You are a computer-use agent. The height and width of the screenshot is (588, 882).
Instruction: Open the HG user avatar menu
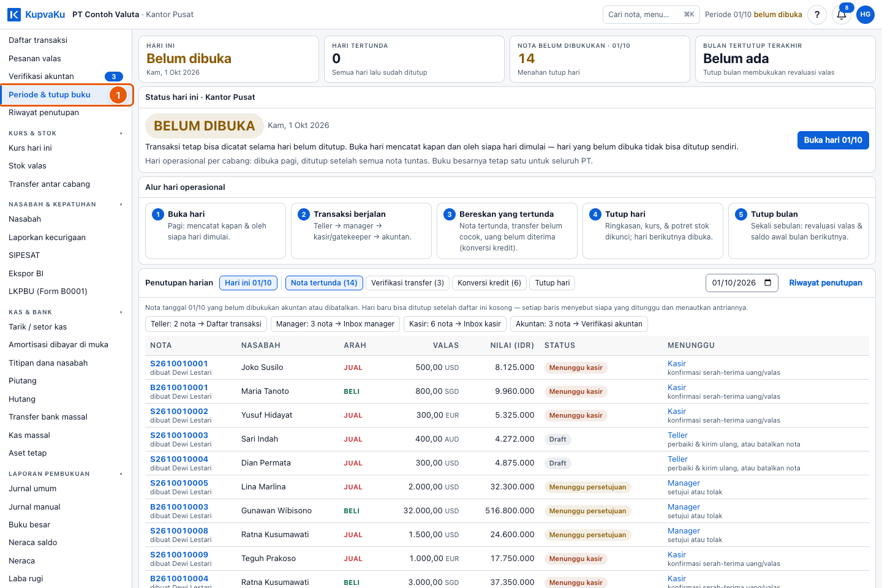tap(865, 15)
